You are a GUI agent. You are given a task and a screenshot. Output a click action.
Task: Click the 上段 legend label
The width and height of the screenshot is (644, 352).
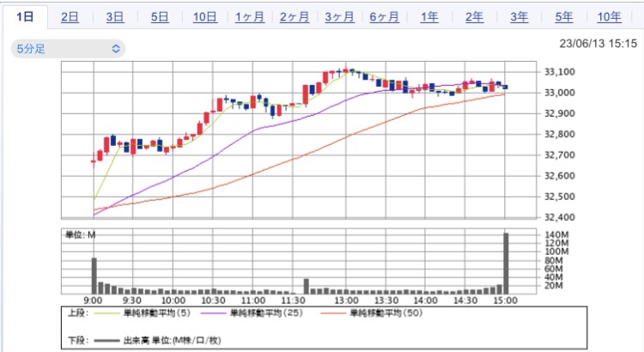pyautogui.click(x=78, y=313)
